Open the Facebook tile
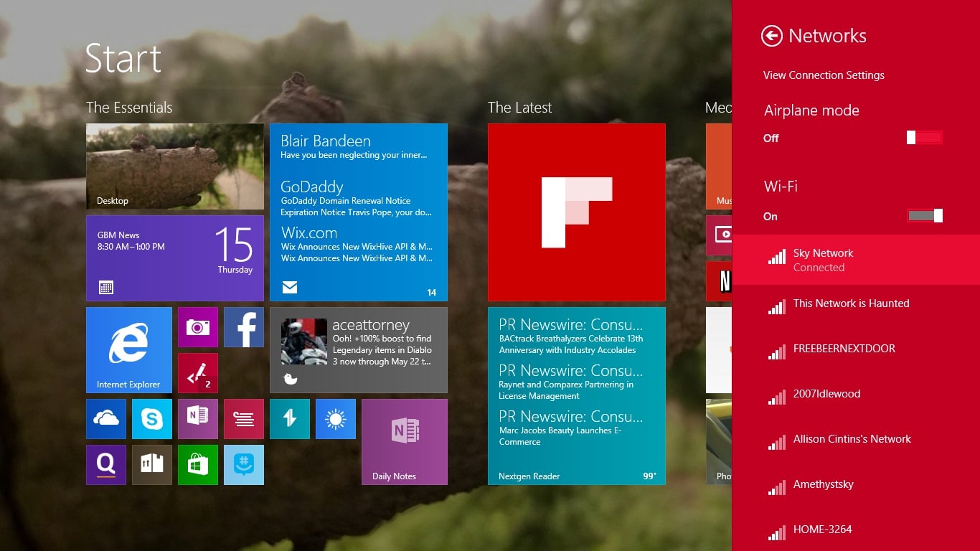 pos(243,326)
